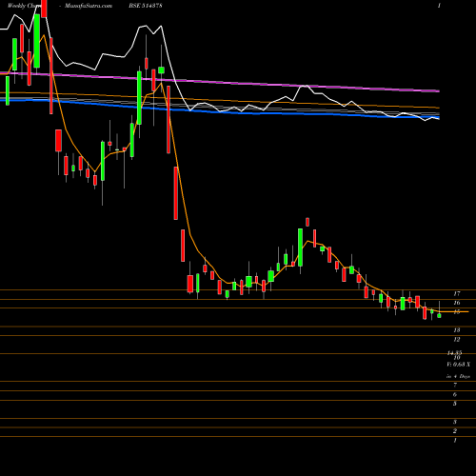Click the price level label 3

(x=455, y=422)
